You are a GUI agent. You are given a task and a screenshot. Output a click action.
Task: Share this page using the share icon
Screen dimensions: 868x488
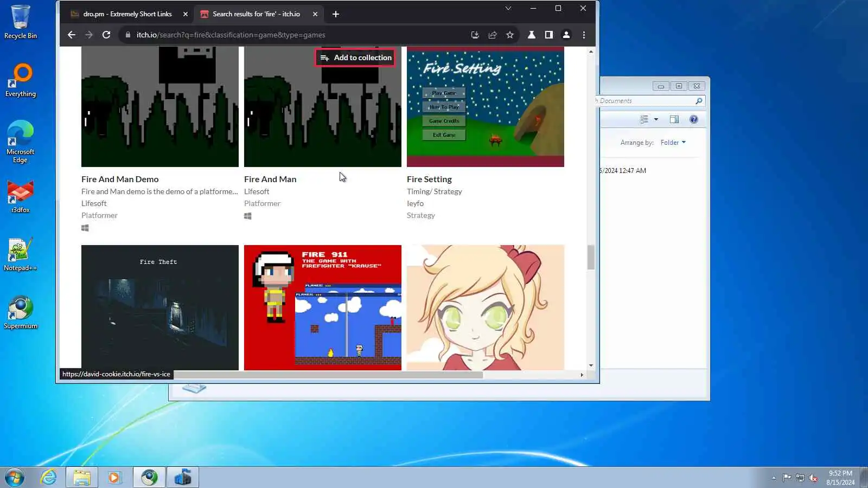493,35
